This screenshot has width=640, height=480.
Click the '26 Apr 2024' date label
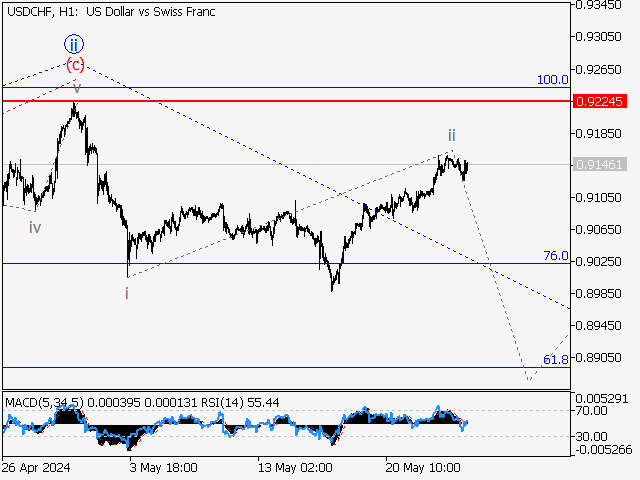click(x=36, y=467)
